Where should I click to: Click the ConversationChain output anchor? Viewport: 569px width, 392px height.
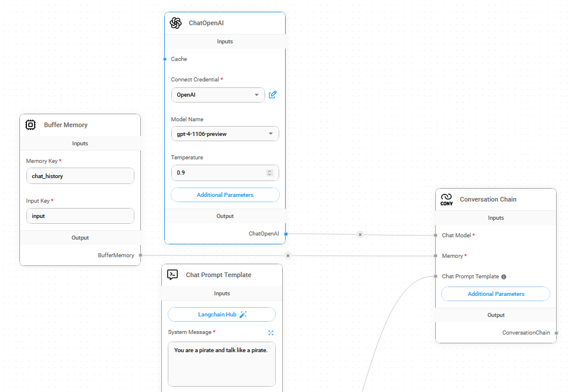point(556,333)
